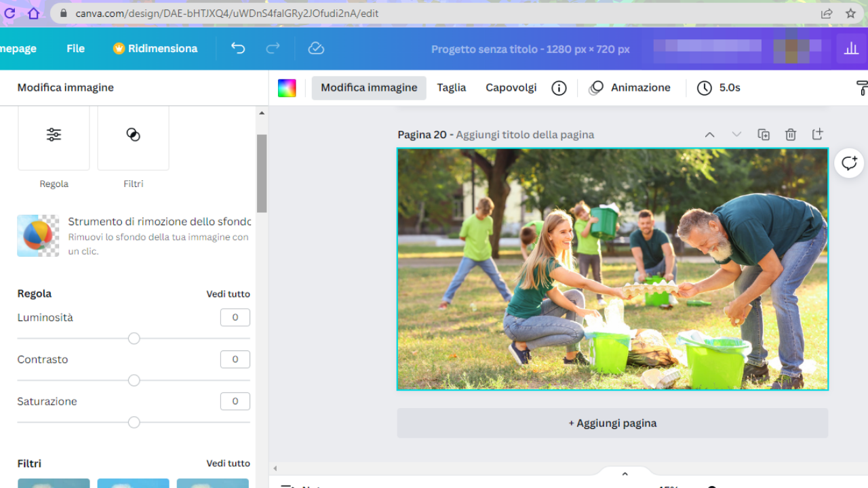Click the undo arrow icon

238,48
